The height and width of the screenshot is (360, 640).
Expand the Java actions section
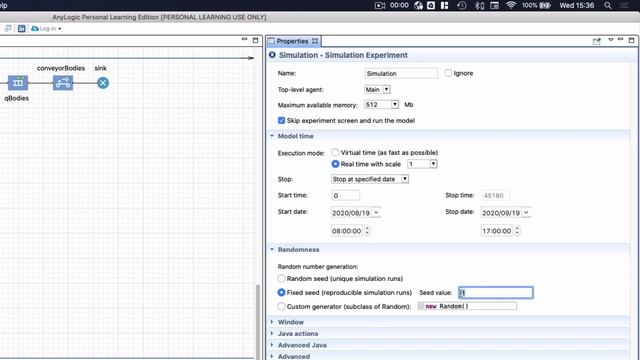point(272,333)
